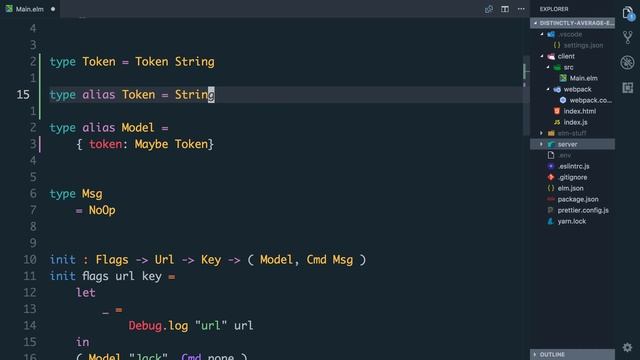Click 'Debug.log' in the init function
The height and width of the screenshot is (360, 640).
(158, 326)
